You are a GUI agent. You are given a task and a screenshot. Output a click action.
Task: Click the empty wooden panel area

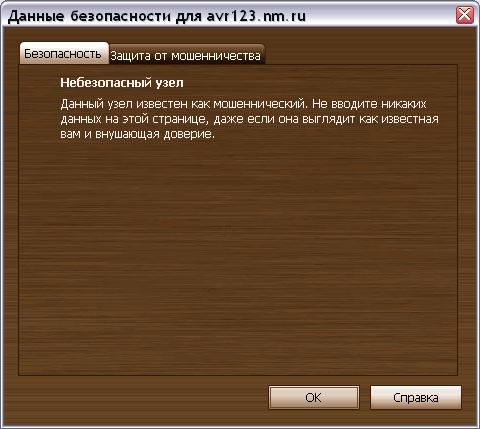(237, 257)
